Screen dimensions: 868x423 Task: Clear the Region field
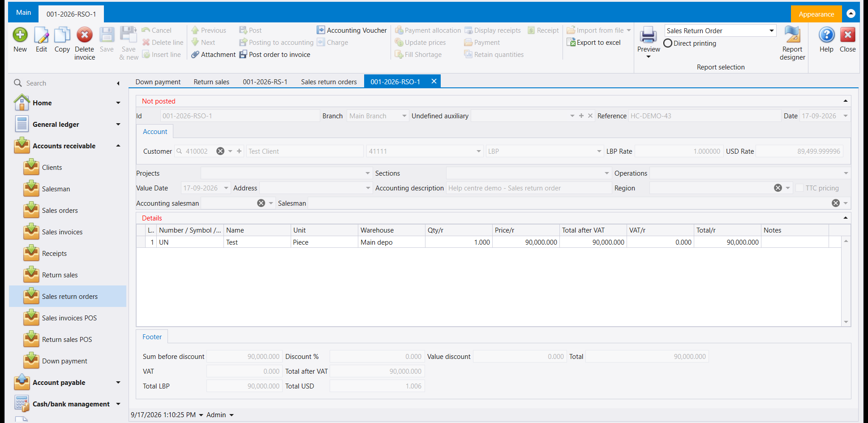pyautogui.click(x=778, y=188)
